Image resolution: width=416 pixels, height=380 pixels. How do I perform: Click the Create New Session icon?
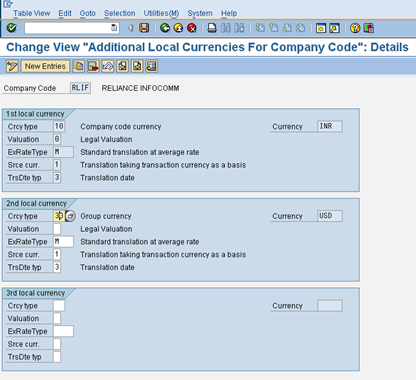pos(321,28)
